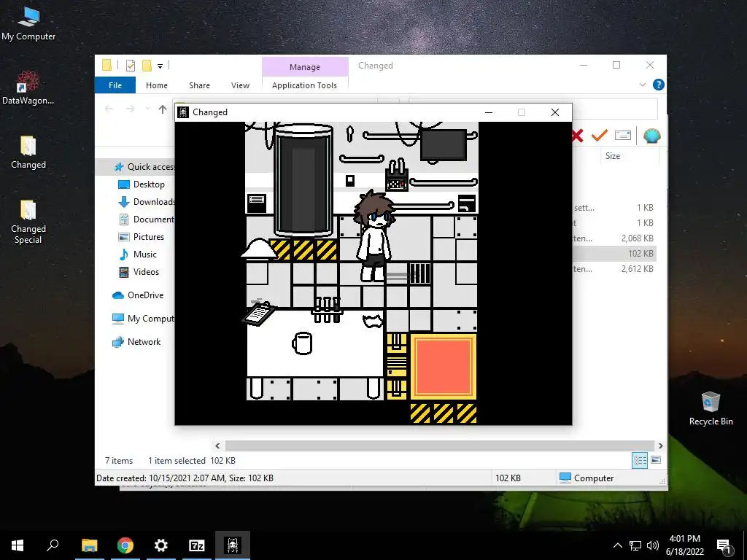Open the DataWagon desktop shortcut

28,87
